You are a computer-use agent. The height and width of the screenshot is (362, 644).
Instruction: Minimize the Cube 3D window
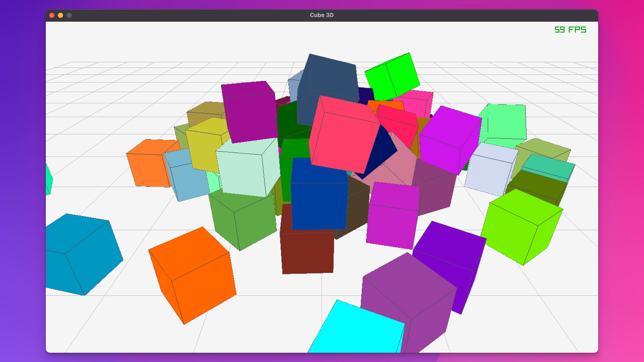point(61,15)
